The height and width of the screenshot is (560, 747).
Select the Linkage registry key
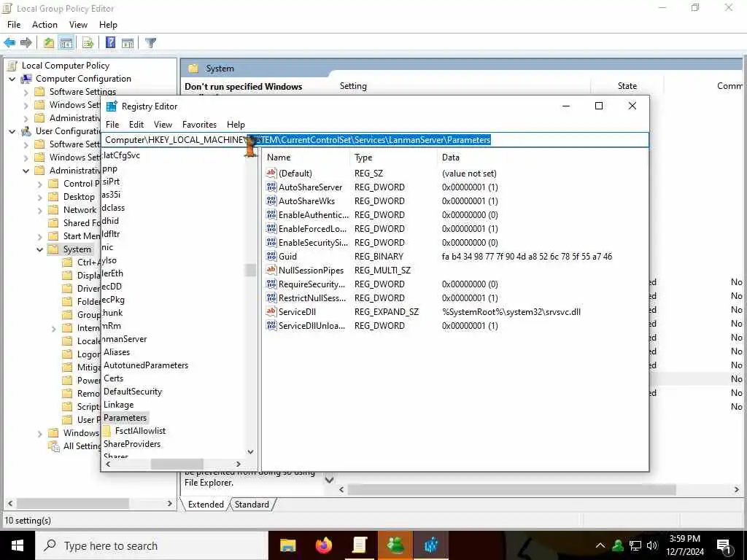coord(119,405)
